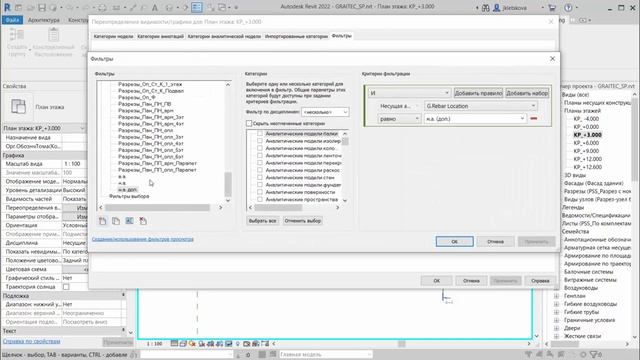Click 'Добавить набор' button
Screen dimensions: 640x360
[x=527, y=93]
